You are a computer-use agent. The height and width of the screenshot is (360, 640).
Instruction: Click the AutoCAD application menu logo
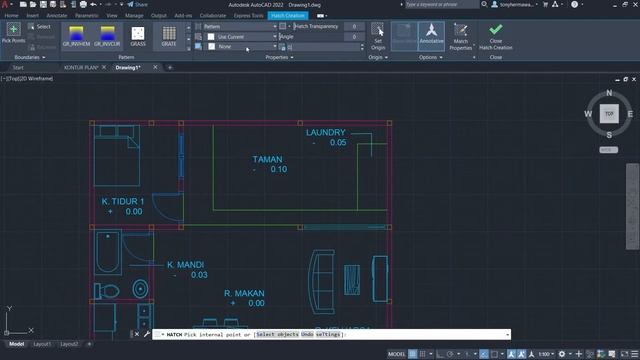(x=5, y=4)
